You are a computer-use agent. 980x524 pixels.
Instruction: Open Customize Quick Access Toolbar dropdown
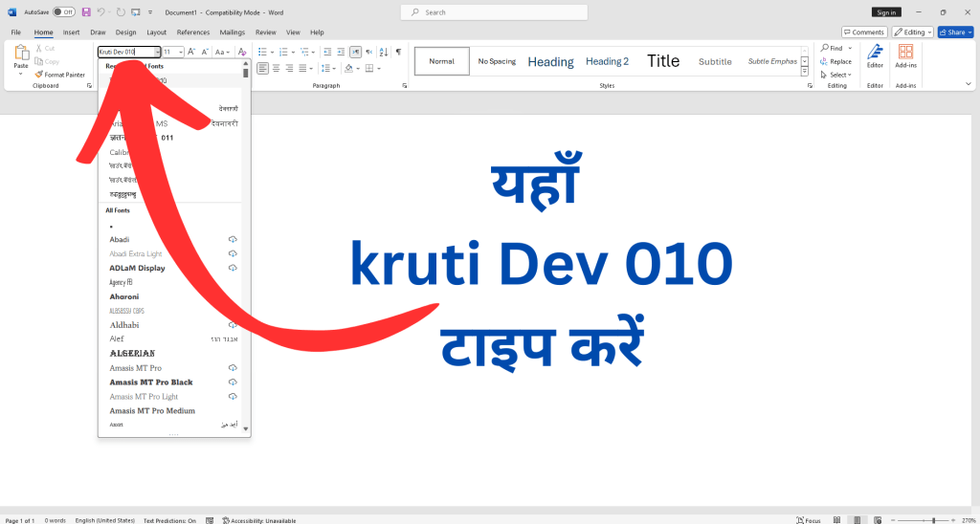150,11
